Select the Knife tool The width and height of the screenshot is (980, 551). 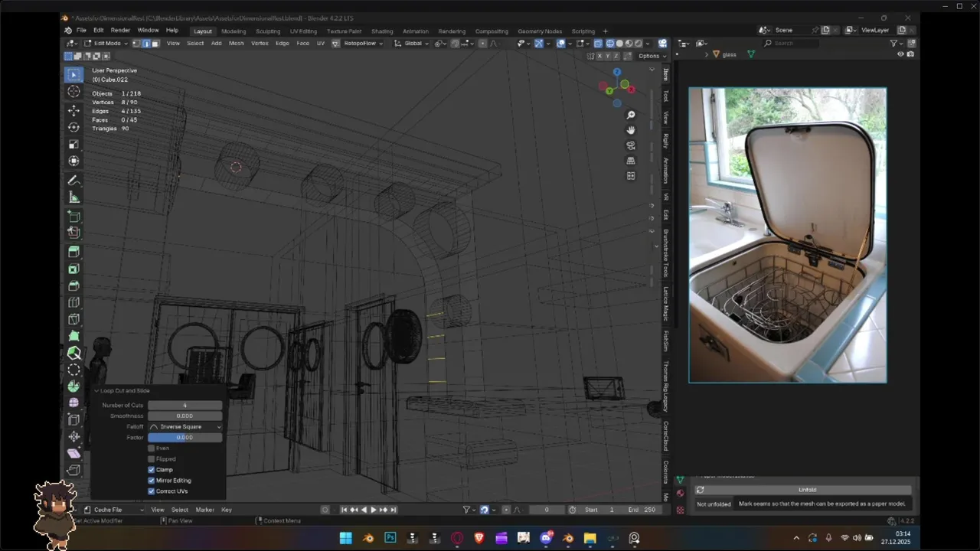pos(73,319)
